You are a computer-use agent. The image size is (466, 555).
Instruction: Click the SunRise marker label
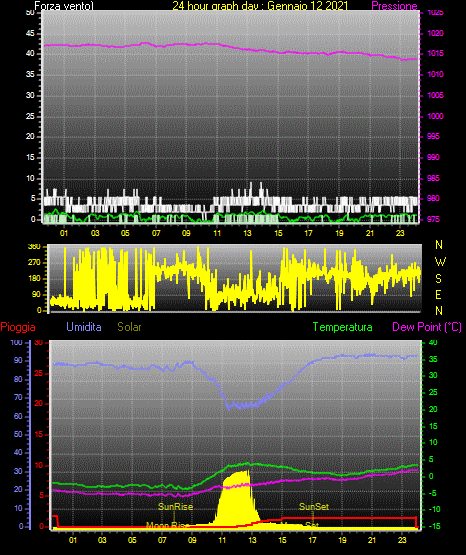tap(176, 507)
